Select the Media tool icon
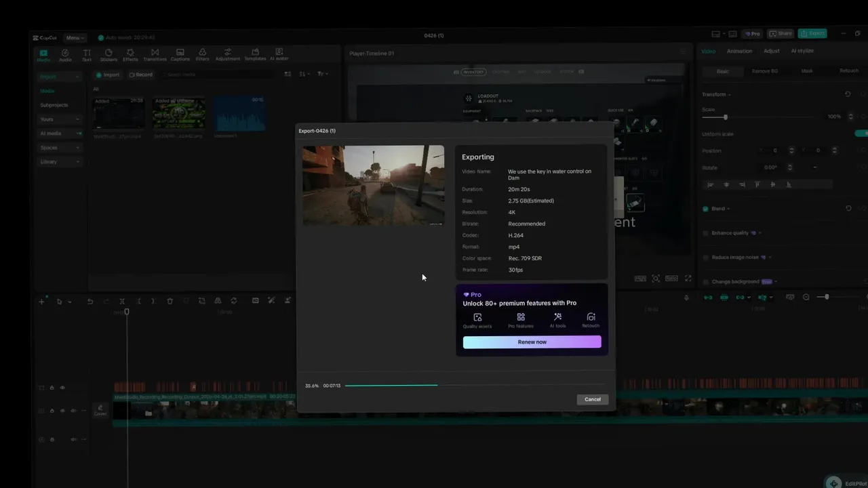868x488 pixels. 43,55
